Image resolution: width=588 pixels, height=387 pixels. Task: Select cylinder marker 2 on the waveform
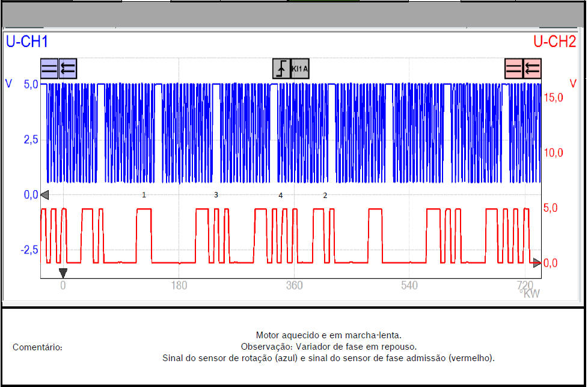(325, 195)
